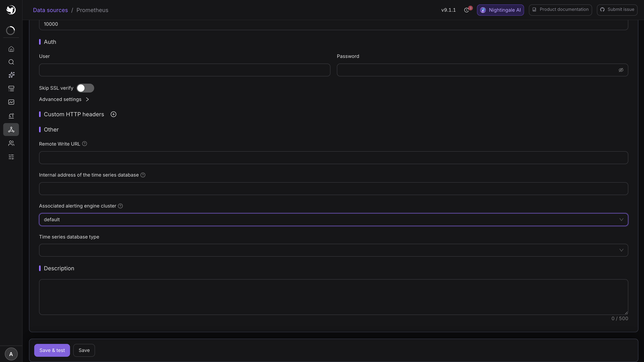Open the alerting siren sidebar icon
This screenshot has width=644, height=362.
click(11, 116)
